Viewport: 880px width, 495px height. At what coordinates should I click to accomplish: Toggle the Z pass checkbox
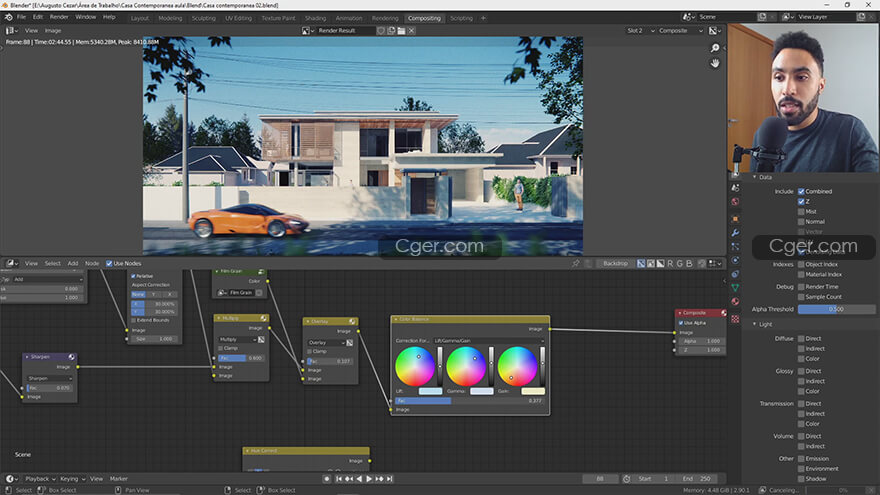[801, 201]
